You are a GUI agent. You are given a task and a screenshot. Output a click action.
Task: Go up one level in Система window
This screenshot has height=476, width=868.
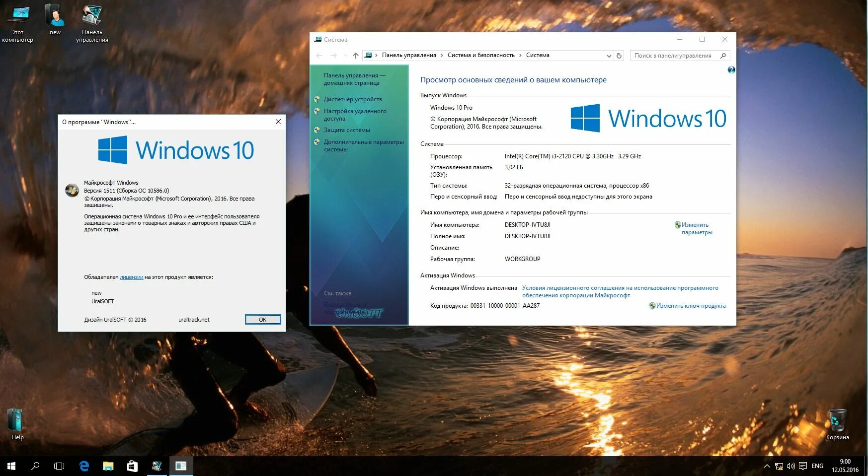point(355,56)
